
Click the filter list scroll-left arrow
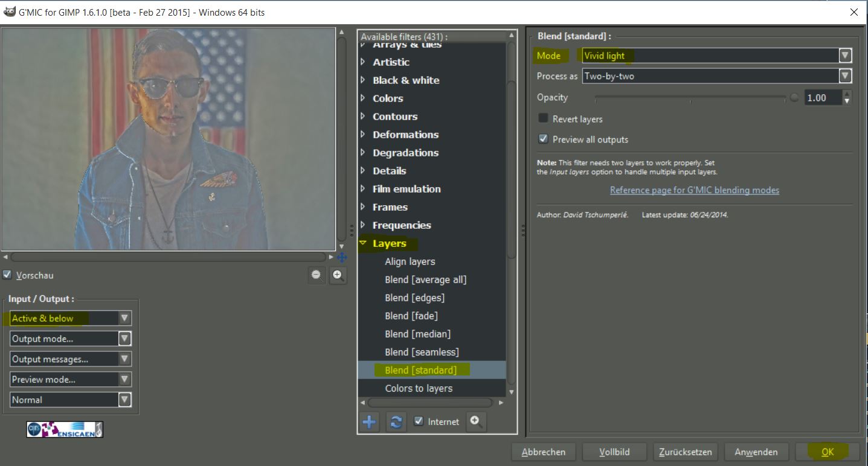tap(362, 402)
